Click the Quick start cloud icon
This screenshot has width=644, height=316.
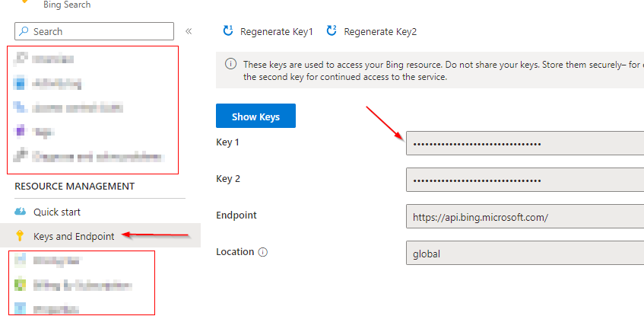click(x=21, y=212)
